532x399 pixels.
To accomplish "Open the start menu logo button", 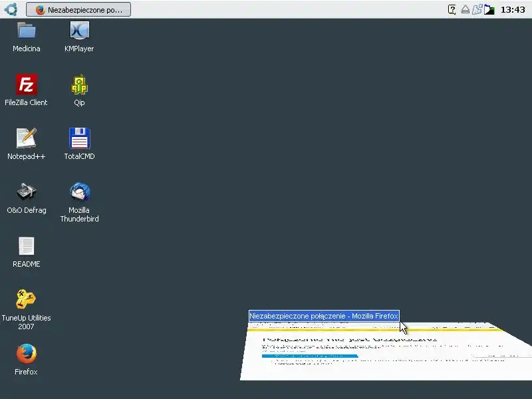I will point(11,9).
